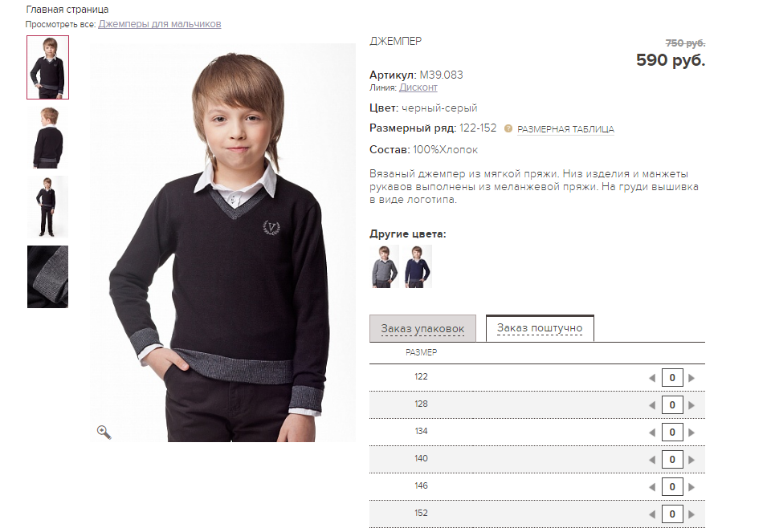Screen dimensions: 771x532
Task: Increase quantity for size 122
Action: point(691,378)
